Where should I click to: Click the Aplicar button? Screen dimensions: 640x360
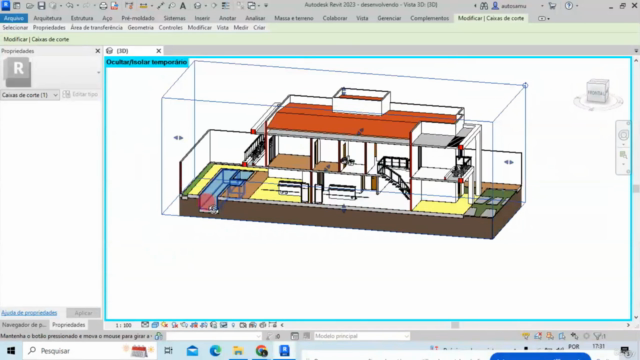[x=83, y=313]
